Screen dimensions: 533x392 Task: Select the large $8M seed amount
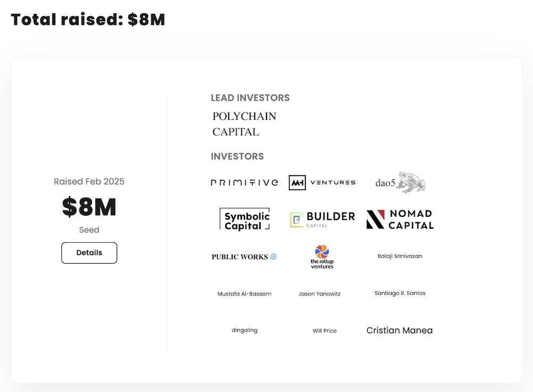[89, 207]
